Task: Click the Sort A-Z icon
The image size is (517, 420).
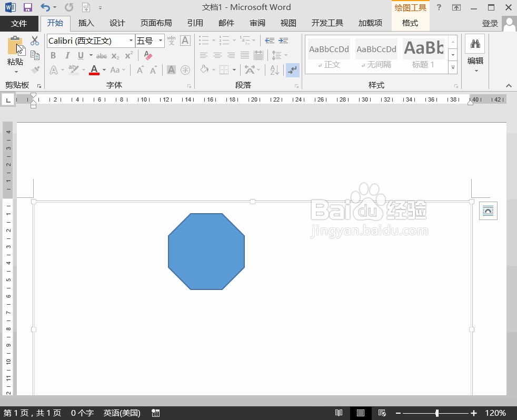Action: (274, 70)
